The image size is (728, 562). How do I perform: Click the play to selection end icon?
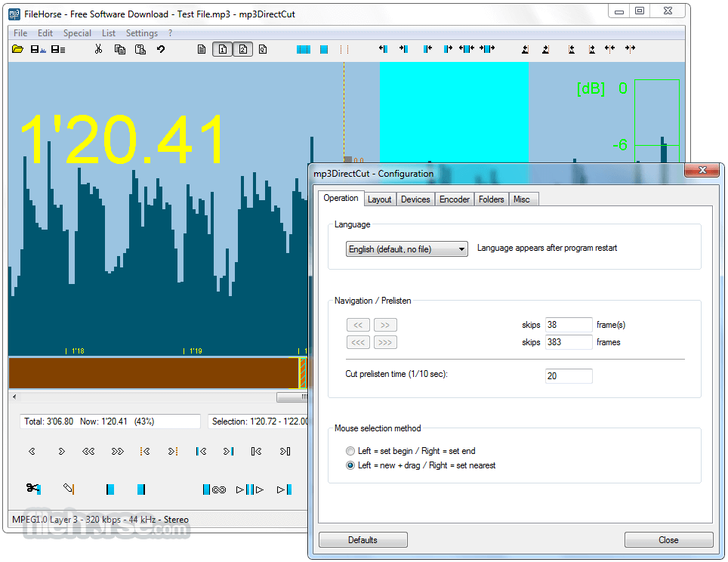tap(284, 489)
